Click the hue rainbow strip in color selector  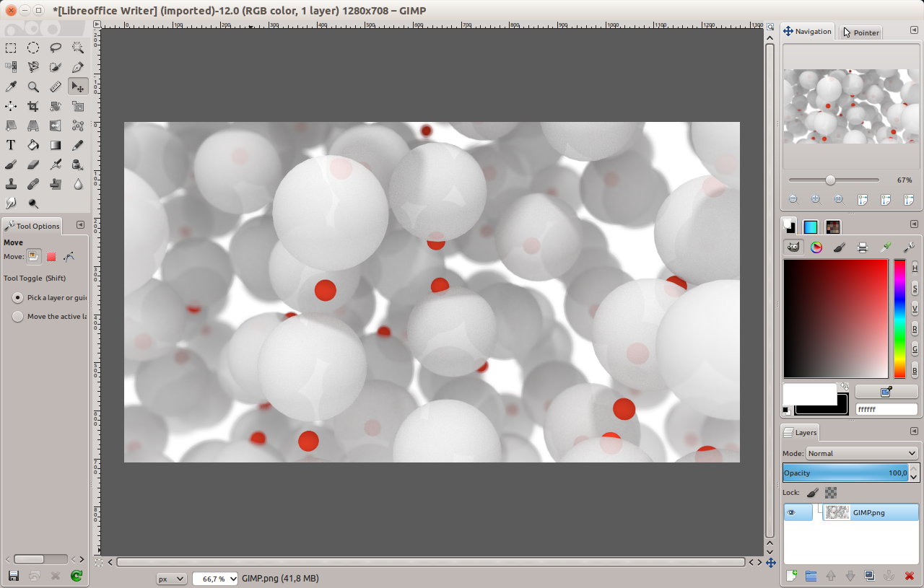(899, 318)
